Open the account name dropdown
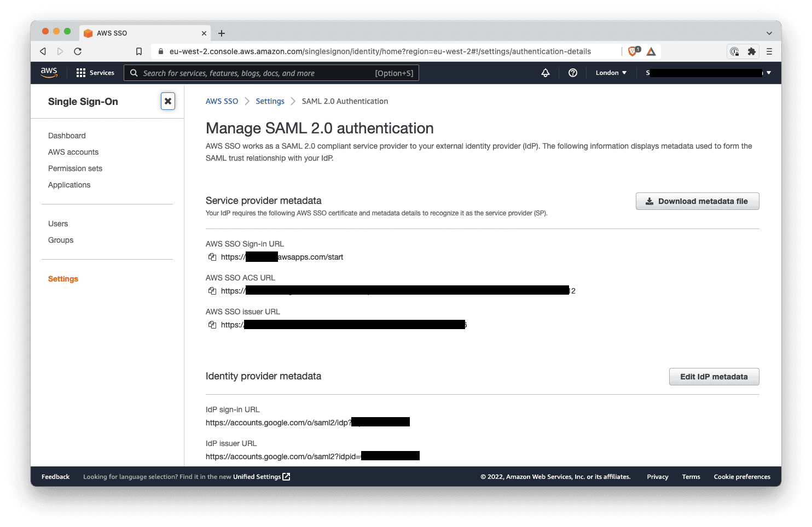This screenshot has height=527, width=812. [x=709, y=73]
